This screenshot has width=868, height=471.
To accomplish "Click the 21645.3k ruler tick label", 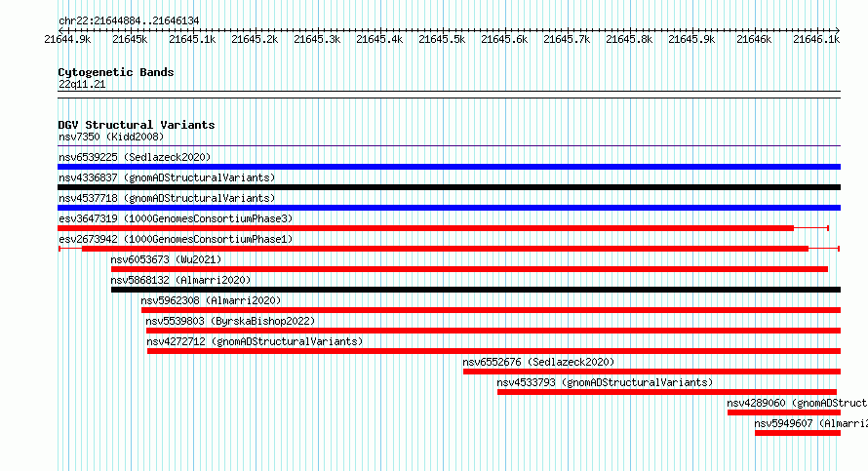I will [x=317, y=39].
